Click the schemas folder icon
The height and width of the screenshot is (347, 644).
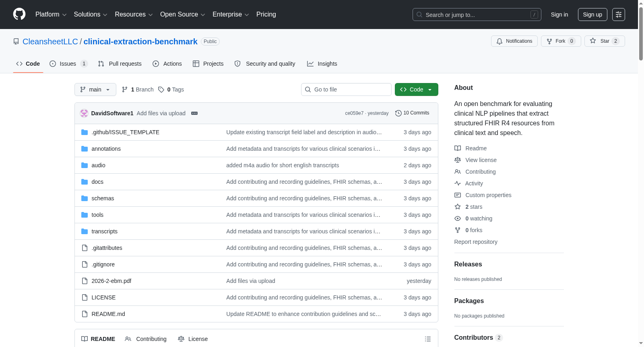point(85,198)
